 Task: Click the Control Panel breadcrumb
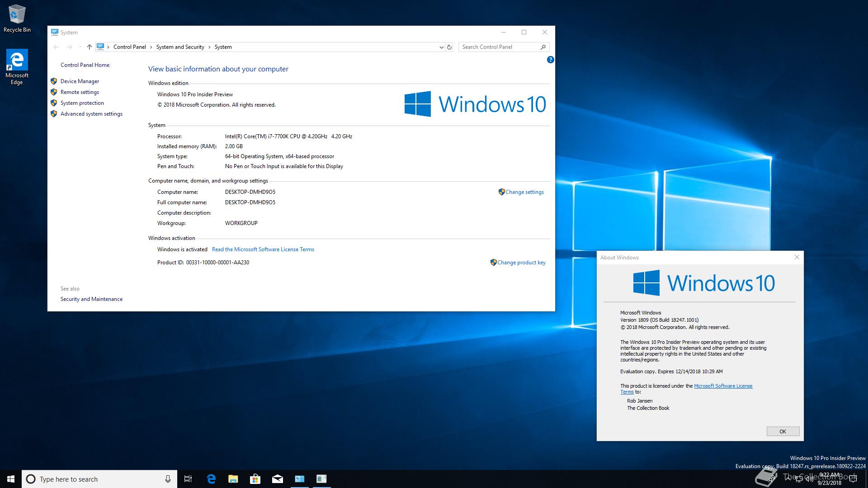(130, 47)
